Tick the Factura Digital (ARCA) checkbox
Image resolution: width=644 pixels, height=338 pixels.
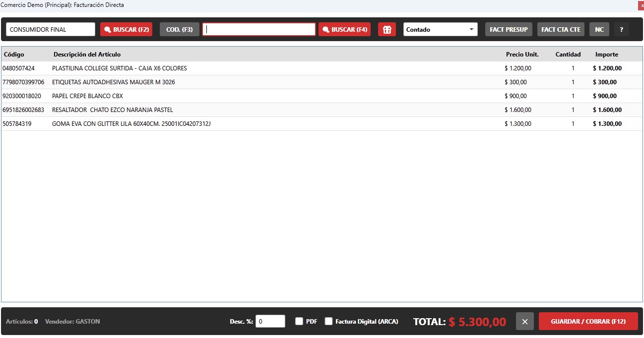point(328,321)
